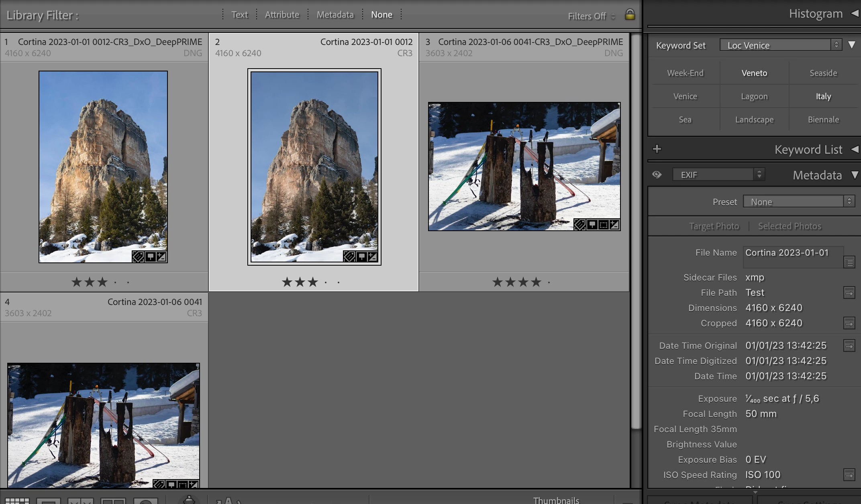
Task: Switch to the Metadata filter tab
Action: tap(335, 15)
